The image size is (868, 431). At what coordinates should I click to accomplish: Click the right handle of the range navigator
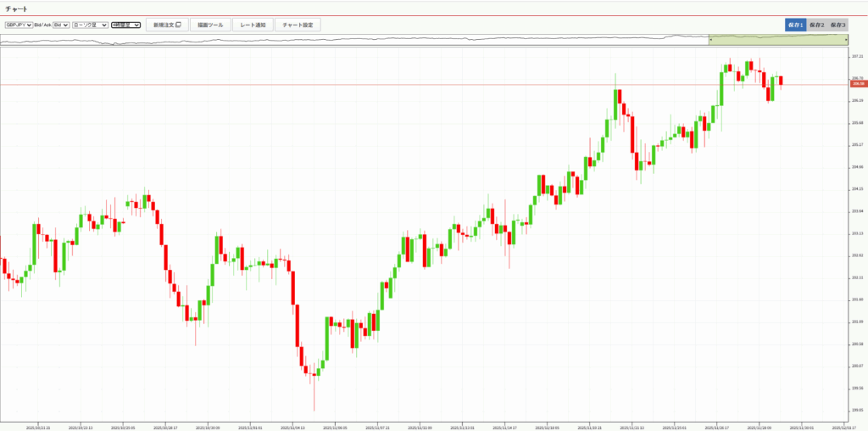tap(845, 40)
